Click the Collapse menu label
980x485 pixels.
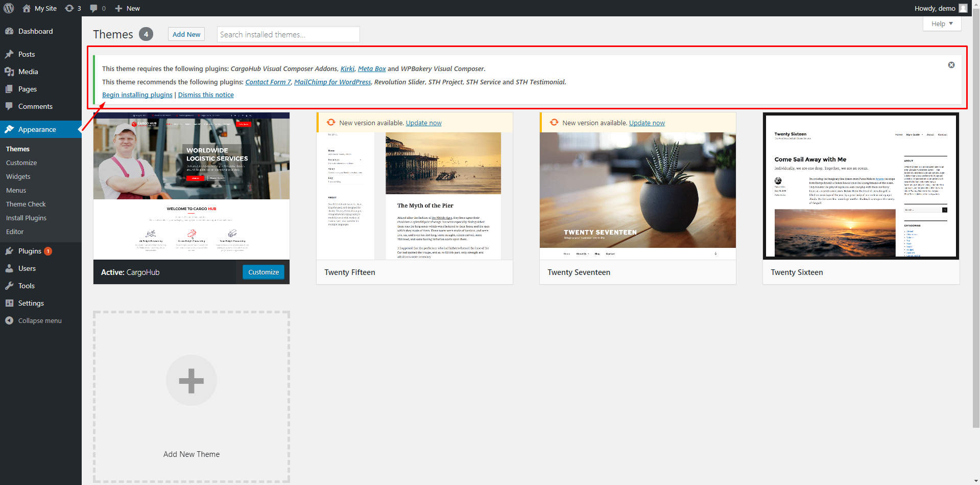pyautogui.click(x=40, y=320)
